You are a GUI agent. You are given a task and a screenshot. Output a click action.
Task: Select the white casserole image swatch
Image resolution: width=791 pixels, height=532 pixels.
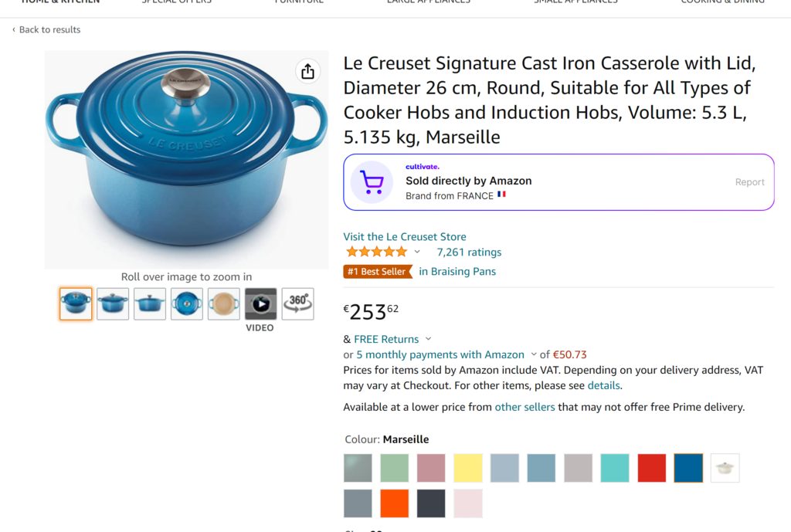725,468
